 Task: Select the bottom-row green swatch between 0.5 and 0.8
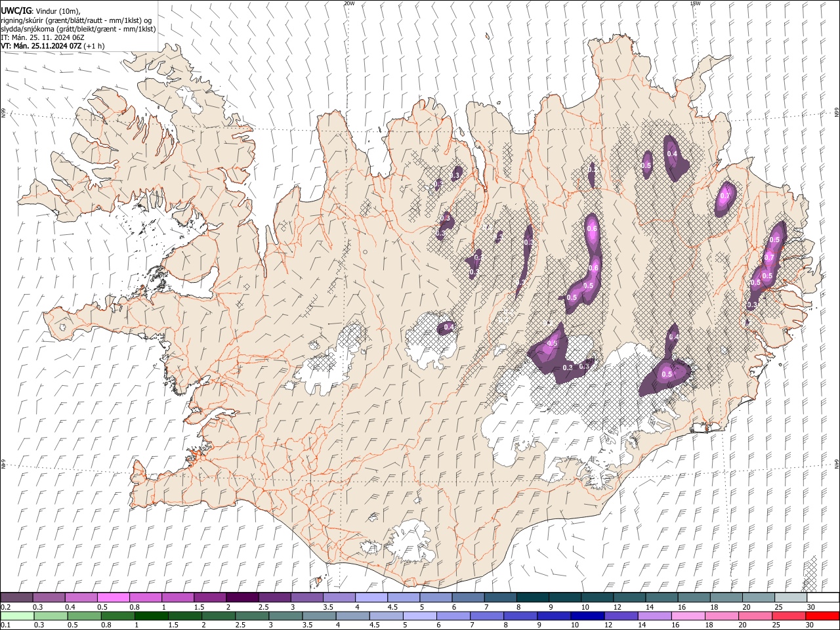tap(84, 616)
